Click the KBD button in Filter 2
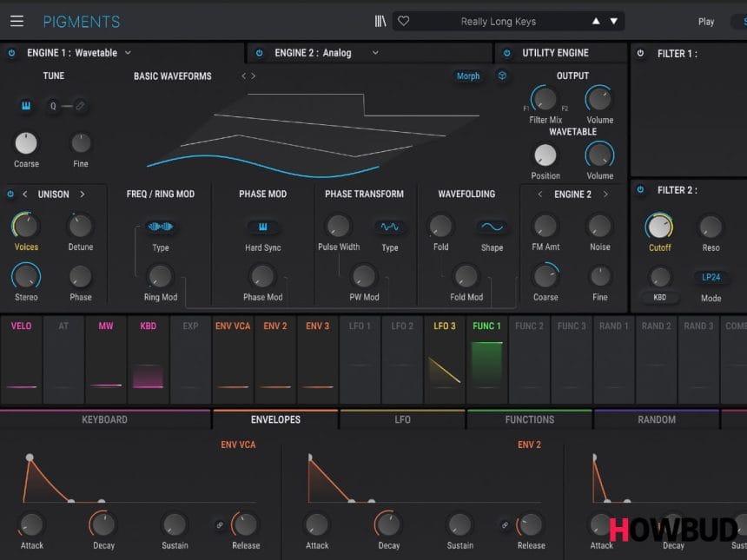Viewport: 747px width, 560px height. (660, 297)
